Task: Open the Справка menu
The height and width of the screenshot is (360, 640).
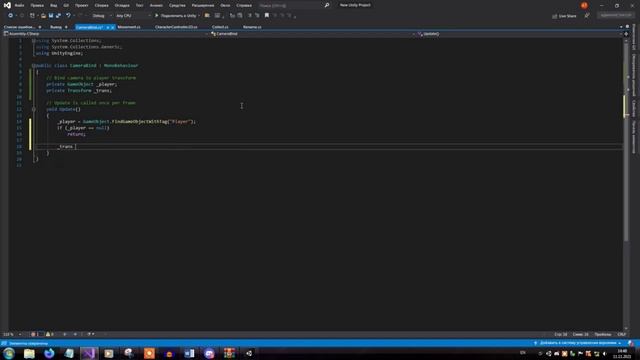Action: pyautogui.click(x=244, y=6)
